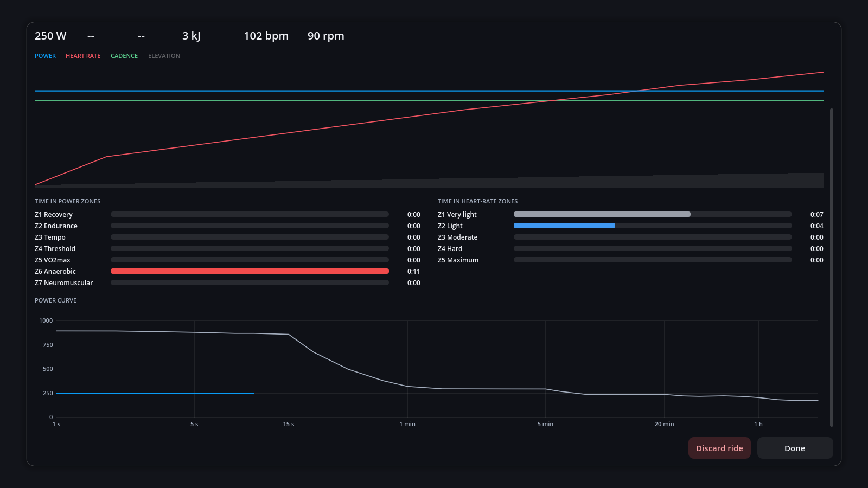Image resolution: width=868 pixels, height=488 pixels.
Task: Click the 15 s power curve axis label
Action: [289, 424]
